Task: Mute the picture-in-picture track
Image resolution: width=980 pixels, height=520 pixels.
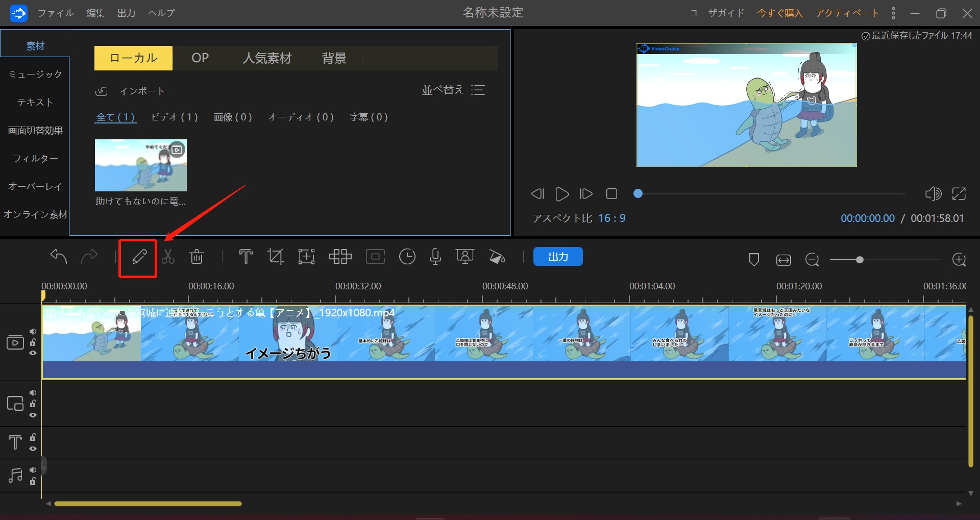Action: [x=33, y=393]
